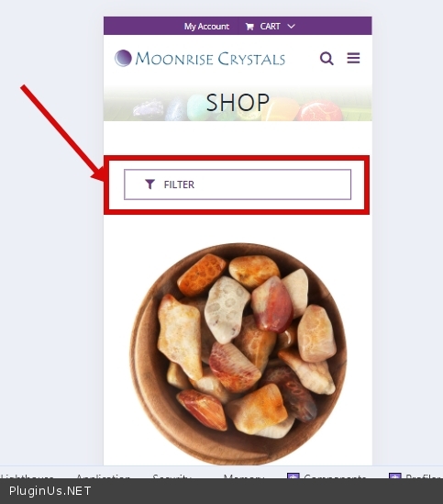Image resolution: width=443 pixels, height=504 pixels.
Task: Go home via Moonrise Crystals logo text
Action: pos(210,59)
